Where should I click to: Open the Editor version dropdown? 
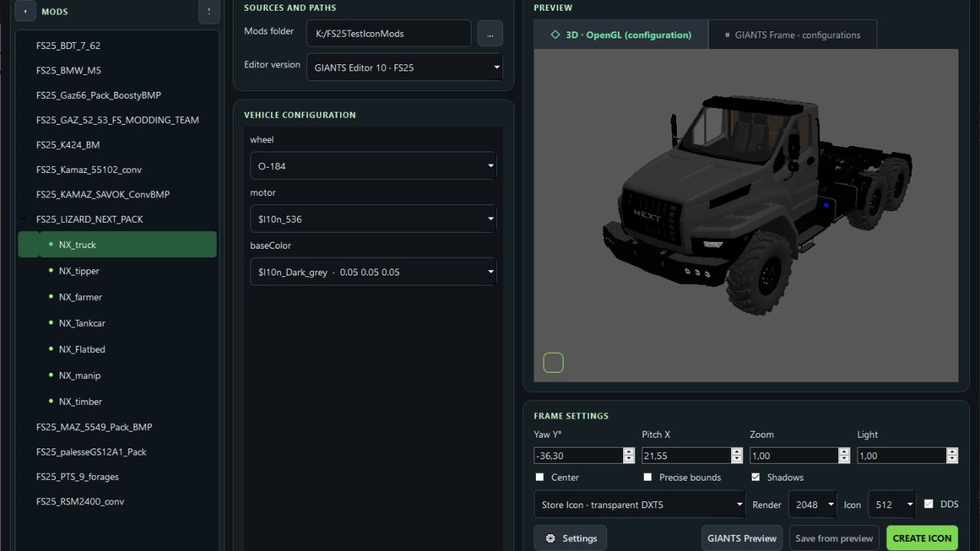tap(404, 67)
